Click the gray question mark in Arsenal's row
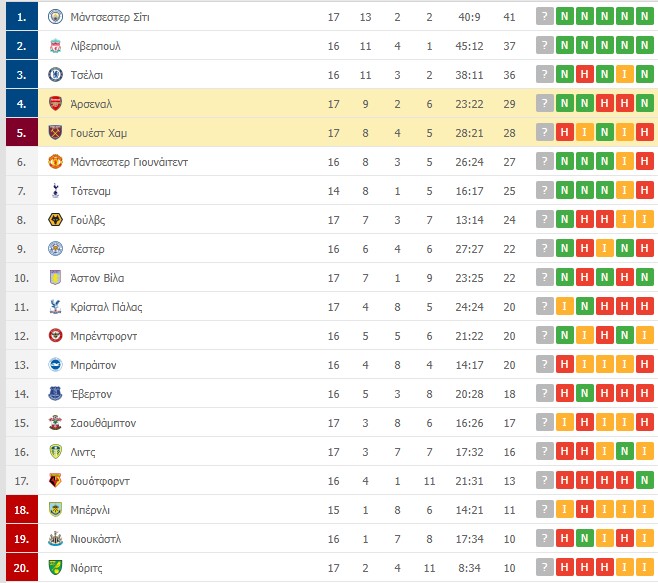658x583 pixels. click(545, 103)
